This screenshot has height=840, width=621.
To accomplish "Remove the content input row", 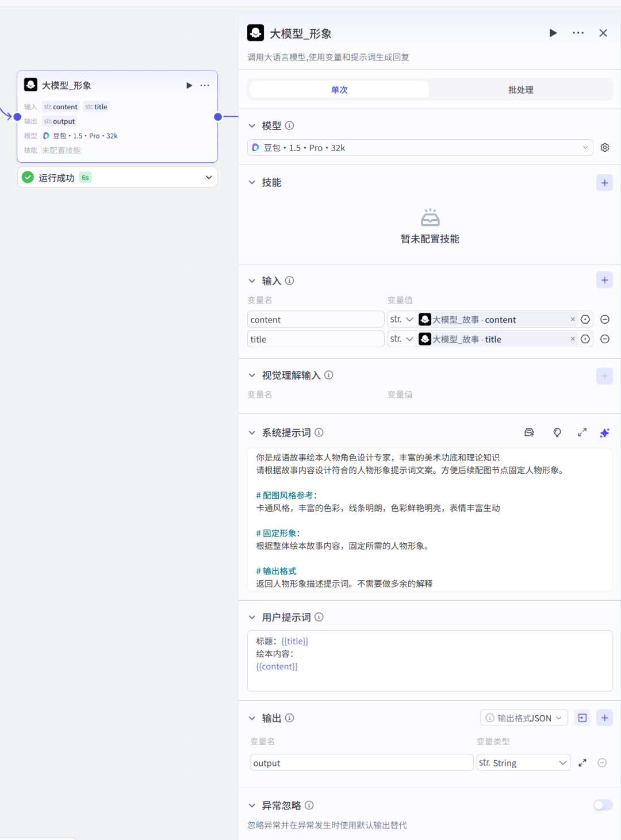I will 605,320.
